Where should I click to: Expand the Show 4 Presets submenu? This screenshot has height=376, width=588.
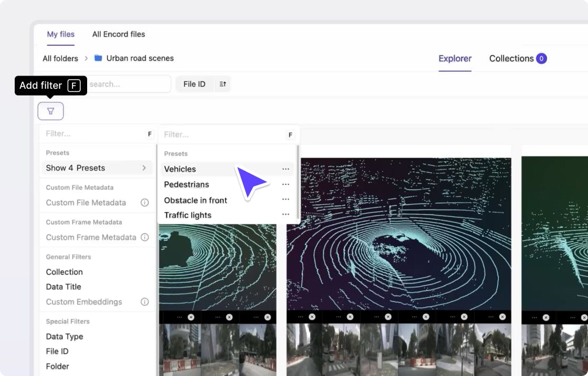[97, 168]
